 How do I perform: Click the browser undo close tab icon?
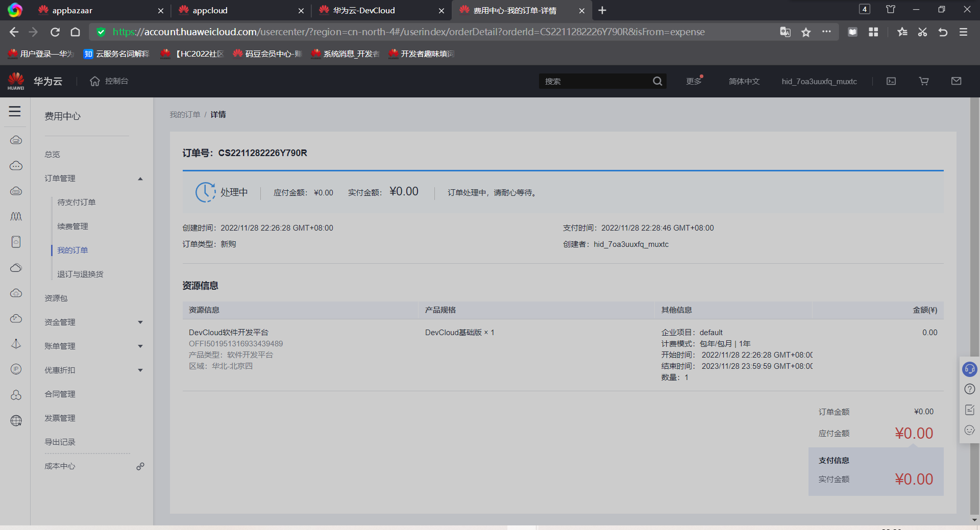tap(943, 32)
